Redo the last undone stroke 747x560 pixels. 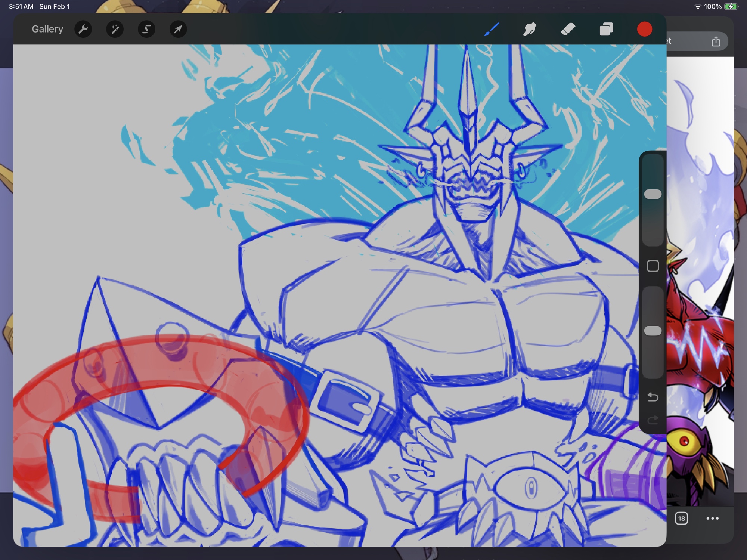click(653, 420)
